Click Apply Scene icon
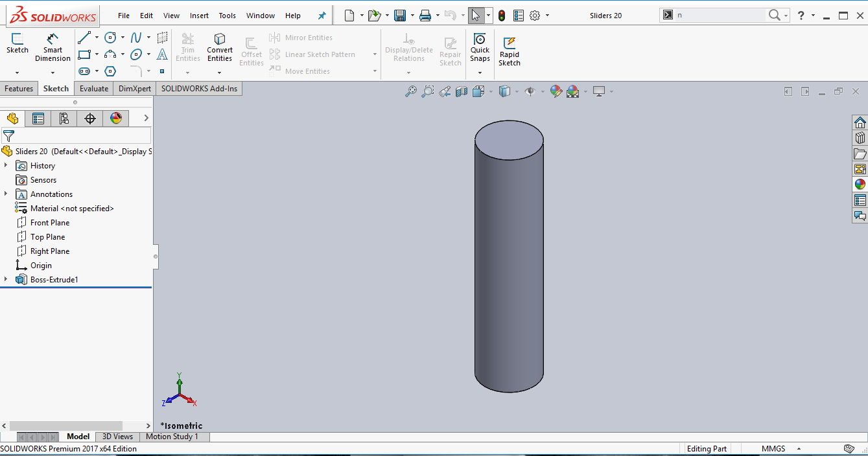Screen dimensions: 868x456 coord(573,91)
